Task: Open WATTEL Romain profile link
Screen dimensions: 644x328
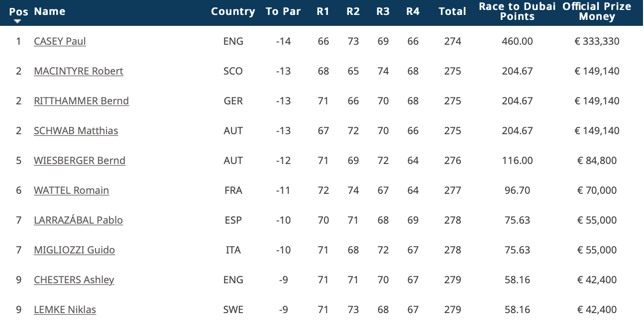Action: [71, 190]
